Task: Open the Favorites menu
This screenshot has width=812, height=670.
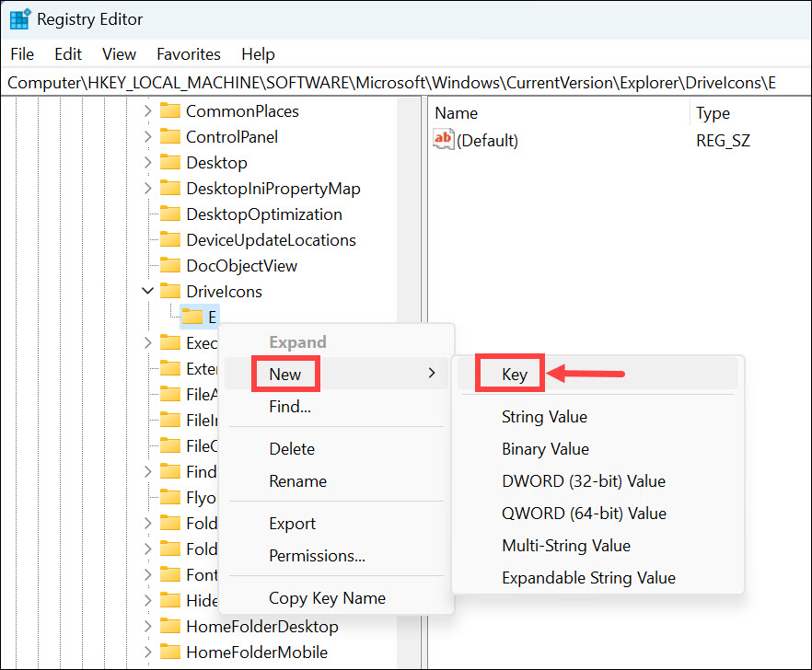Action: (189, 54)
